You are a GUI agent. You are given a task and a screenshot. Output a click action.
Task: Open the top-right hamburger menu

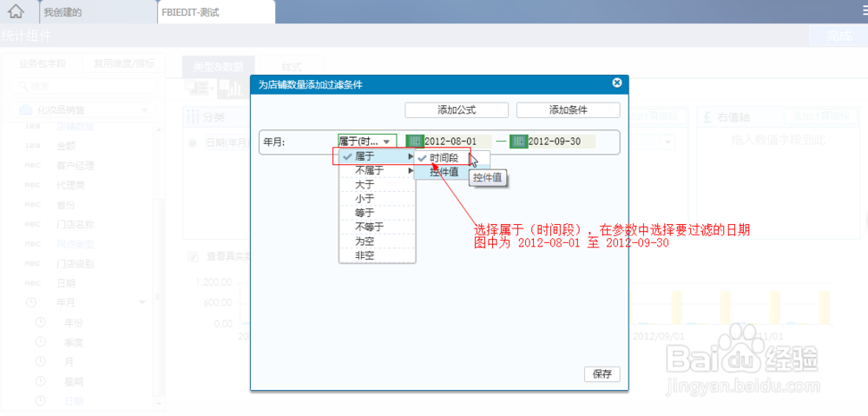pos(864,10)
